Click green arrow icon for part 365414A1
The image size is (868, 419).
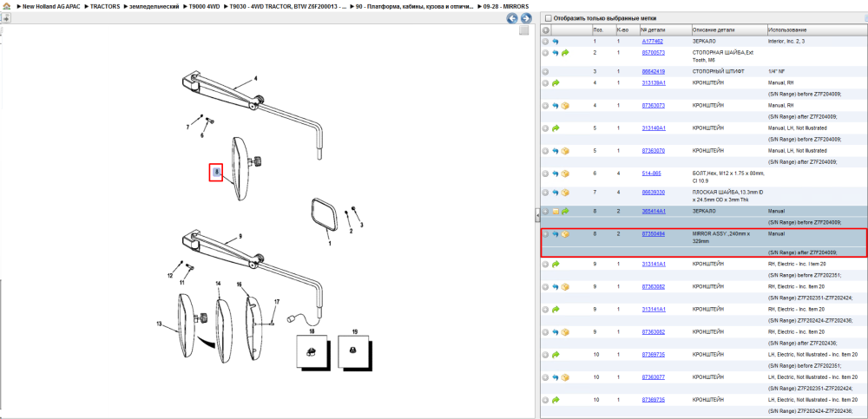tap(565, 212)
